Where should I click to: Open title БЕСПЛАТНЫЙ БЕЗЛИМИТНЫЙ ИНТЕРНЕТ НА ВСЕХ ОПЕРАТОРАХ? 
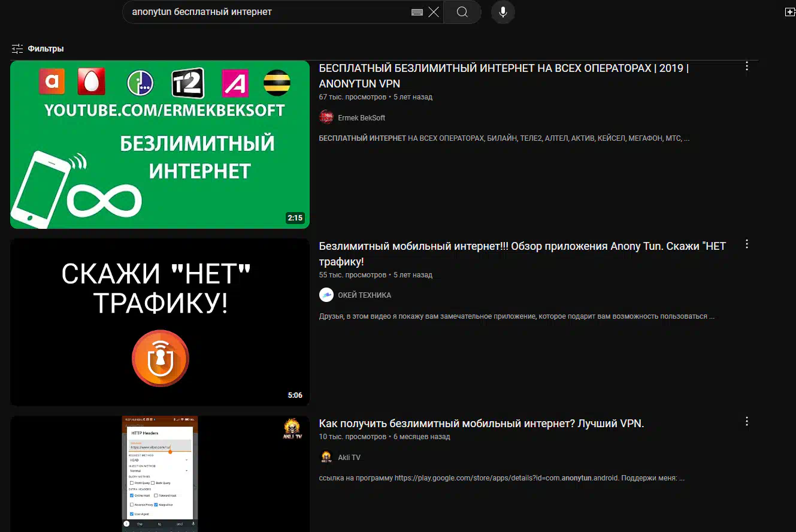[x=504, y=75]
